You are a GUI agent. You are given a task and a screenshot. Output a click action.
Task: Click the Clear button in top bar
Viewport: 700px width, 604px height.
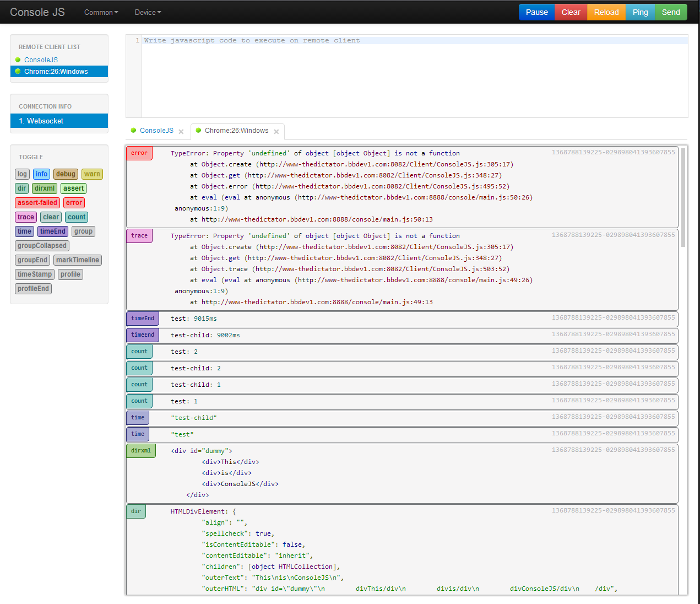[571, 12]
